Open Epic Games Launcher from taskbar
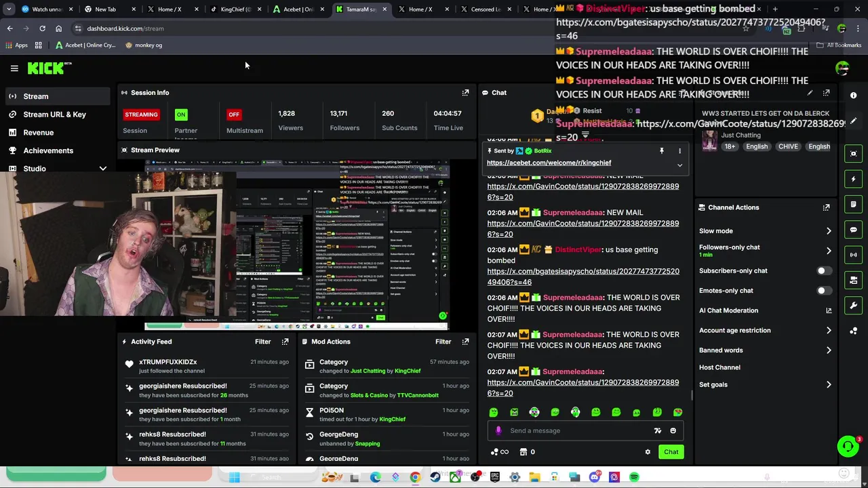 click(495, 477)
